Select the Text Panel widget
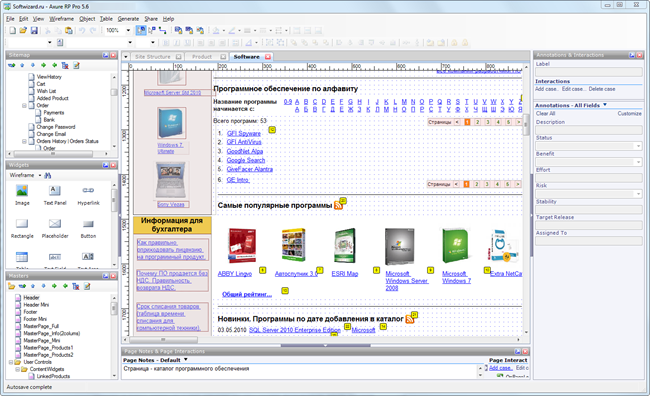Image resolution: width=650 pixels, height=396 pixels. click(x=55, y=195)
